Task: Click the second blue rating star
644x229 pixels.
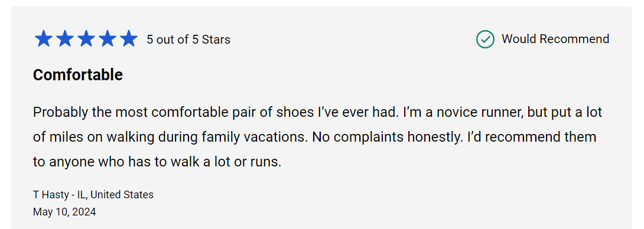Action: (x=65, y=39)
